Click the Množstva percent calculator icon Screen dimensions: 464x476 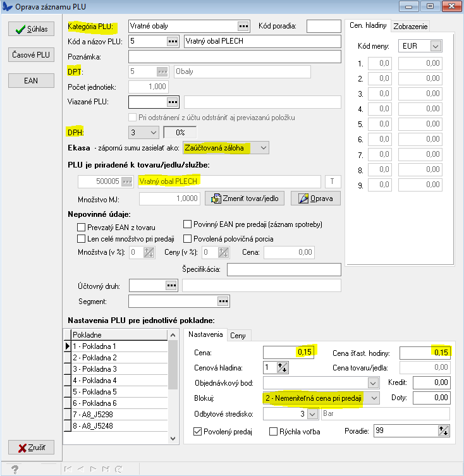click(149, 252)
